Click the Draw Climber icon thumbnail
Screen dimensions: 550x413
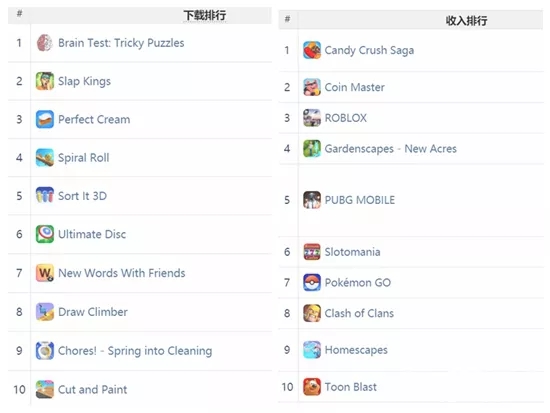[45, 312]
